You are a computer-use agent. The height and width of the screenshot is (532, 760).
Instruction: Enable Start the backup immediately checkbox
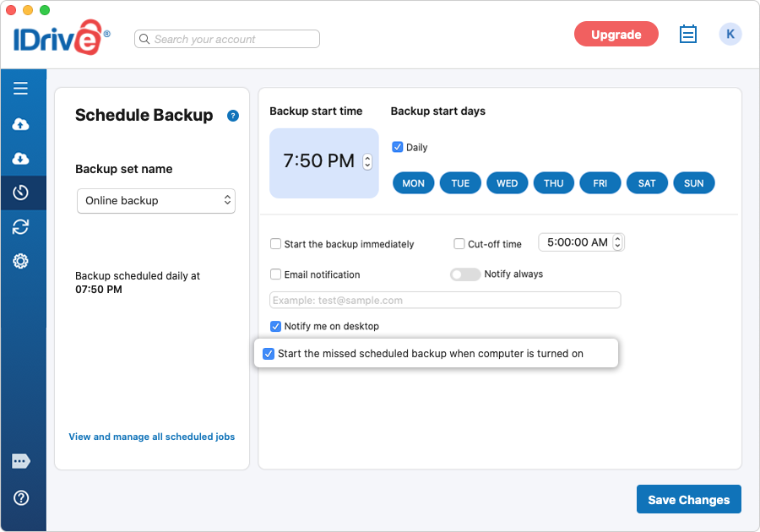pos(275,244)
